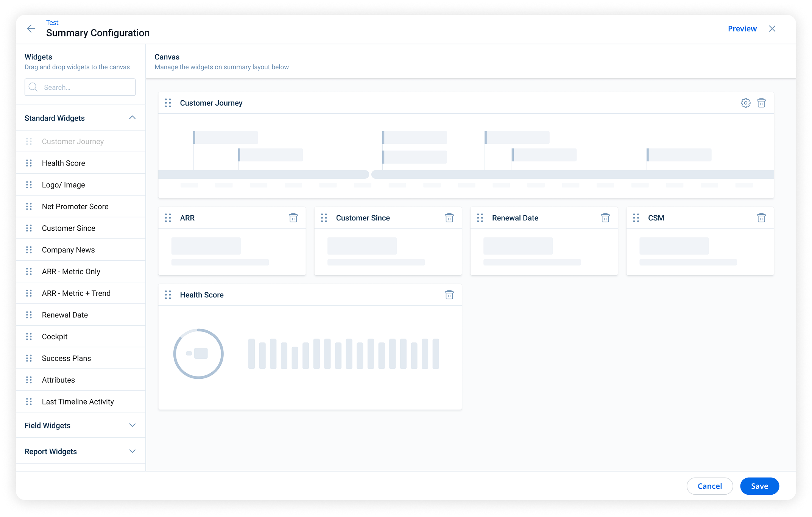The image size is (812, 517).
Task: Click the back arrow beside Summary Configuration
Action: point(31,28)
